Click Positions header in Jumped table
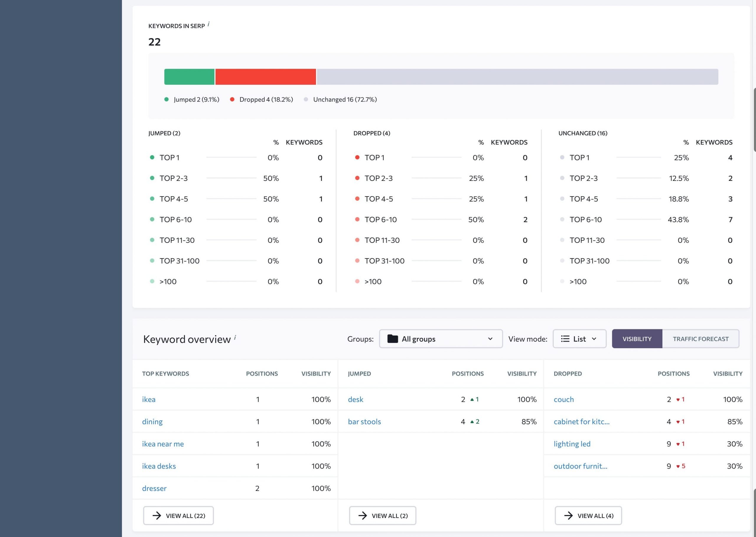 point(467,374)
